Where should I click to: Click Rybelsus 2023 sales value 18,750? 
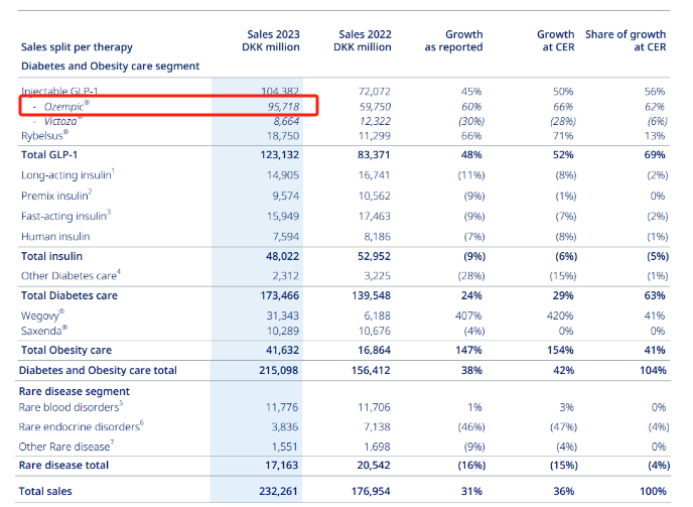283,136
